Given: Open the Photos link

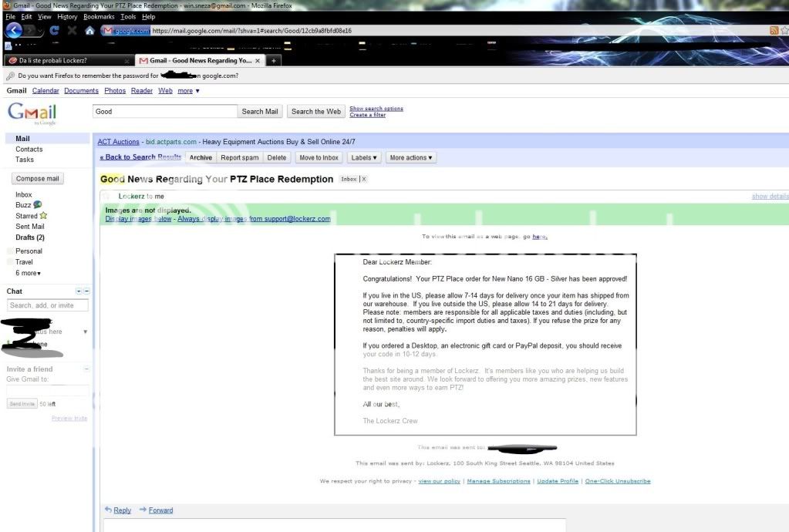Looking at the screenshot, I should (x=115, y=91).
